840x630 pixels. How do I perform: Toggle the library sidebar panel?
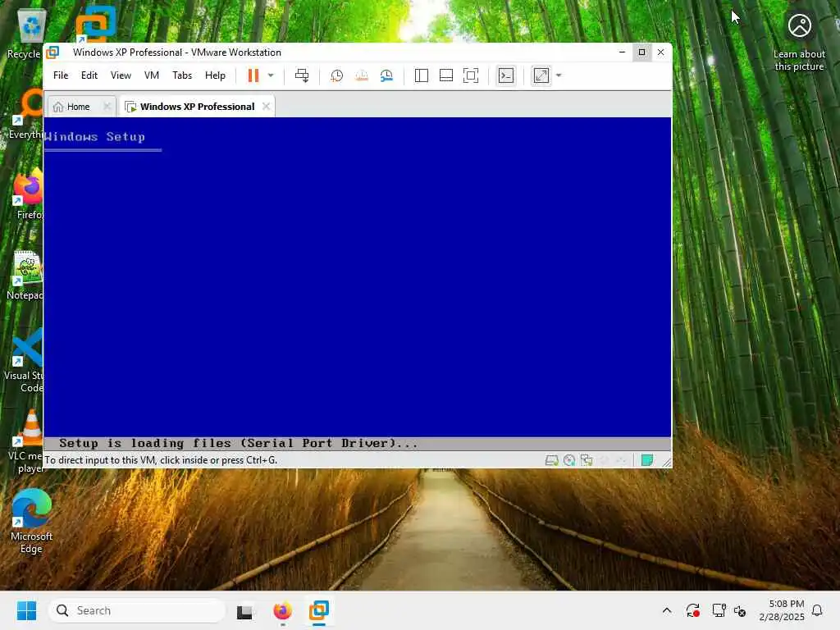click(422, 75)
